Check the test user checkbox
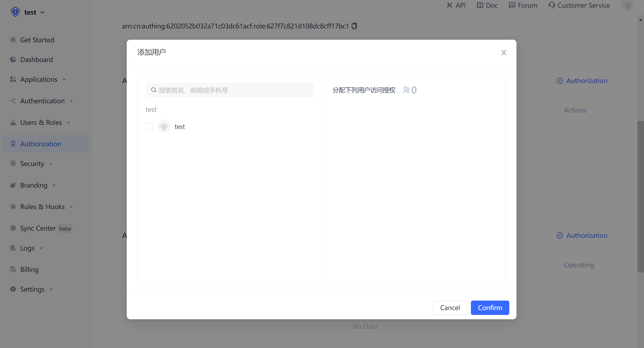The width and height of the screenshot is (644, 348). coord(149,127)
